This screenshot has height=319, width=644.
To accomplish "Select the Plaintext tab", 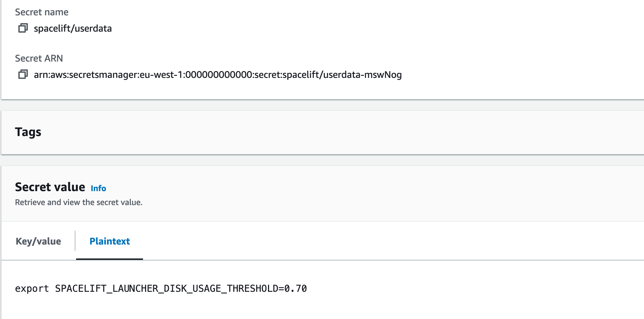I will (109, 241).
